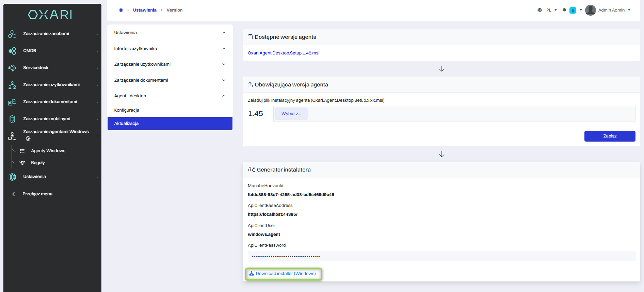Viewport: 644px width, 292px height.
Task: Expand Interfejs użytkownika section
Action: point(170,49)
